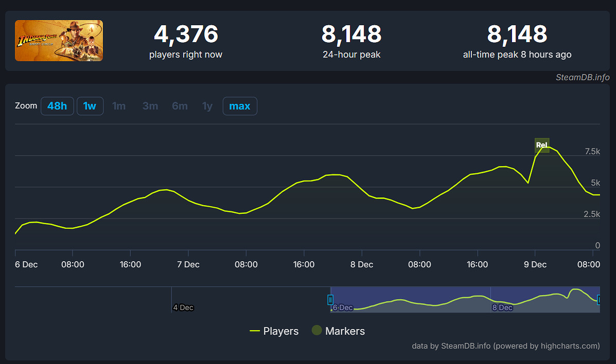Choose the max zoom option
616x364 pixels.
(240, 106)
